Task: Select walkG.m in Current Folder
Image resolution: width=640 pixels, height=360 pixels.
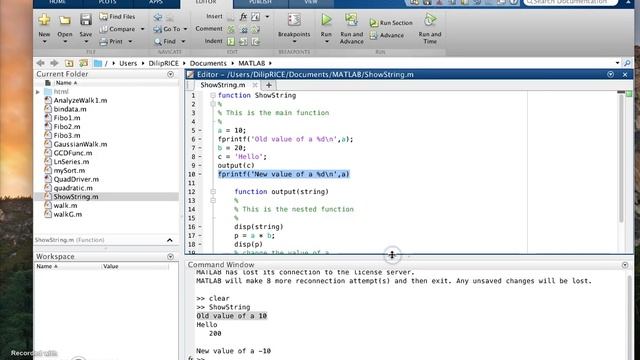Action: (68, 214)
